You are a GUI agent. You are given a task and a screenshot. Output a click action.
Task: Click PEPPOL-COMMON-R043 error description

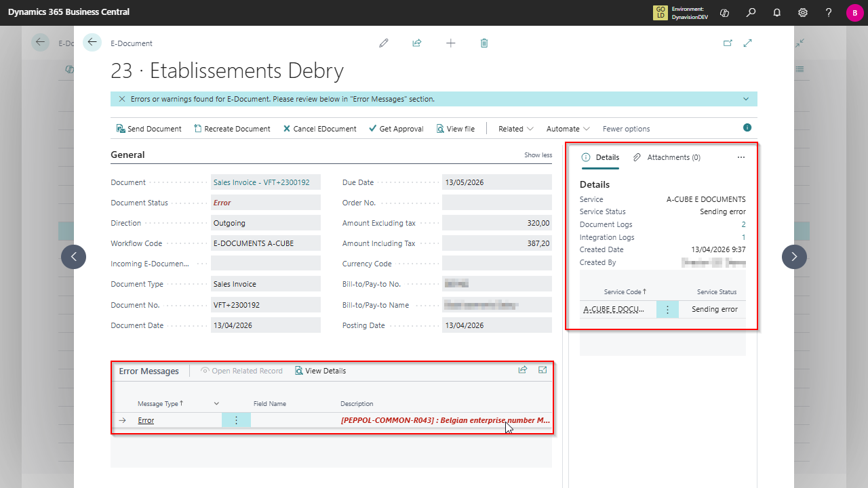click(x=446, y=420)
